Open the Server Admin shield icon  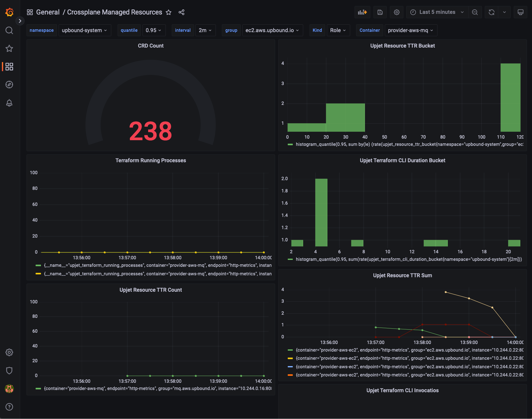[x=9, y=370]
